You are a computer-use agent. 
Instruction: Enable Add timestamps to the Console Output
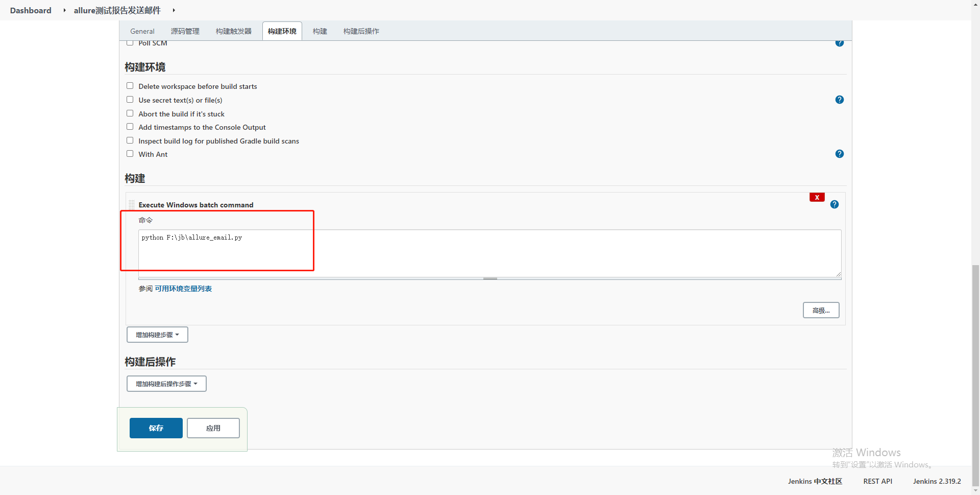[x=130, y=127]
